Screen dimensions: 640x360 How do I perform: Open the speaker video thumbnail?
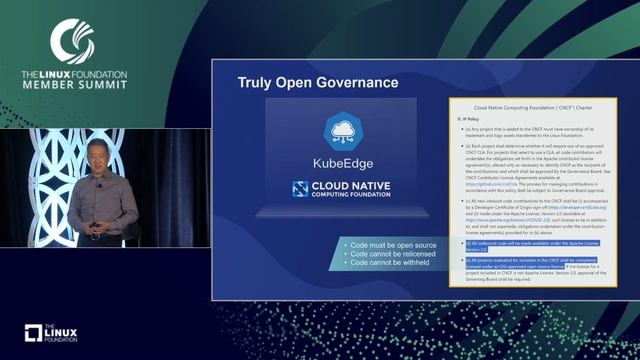[105, 188]
